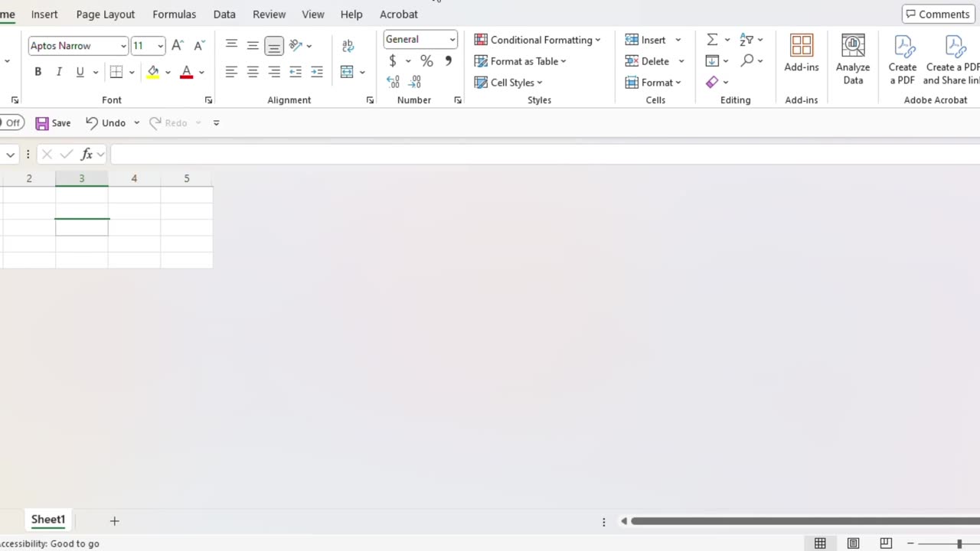Apply yellow fill color
This screenshot has width=980, height=551.
click(x=153, y=72)
